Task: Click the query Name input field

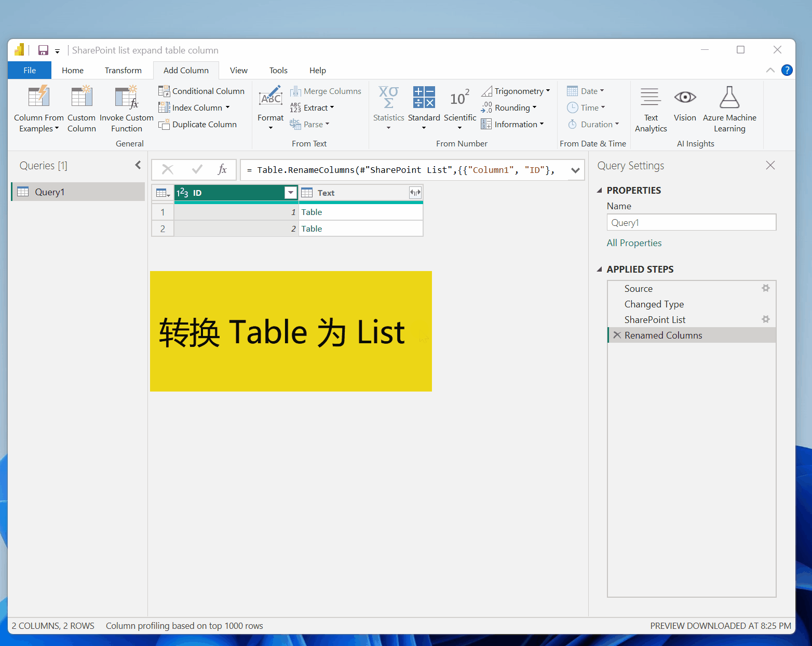Action: (691, 223)
